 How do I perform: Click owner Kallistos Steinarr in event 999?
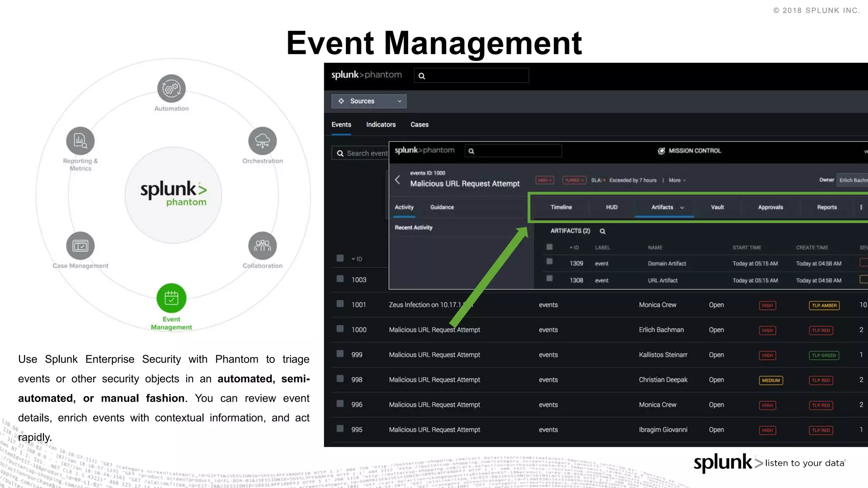(x=663, y=355)
